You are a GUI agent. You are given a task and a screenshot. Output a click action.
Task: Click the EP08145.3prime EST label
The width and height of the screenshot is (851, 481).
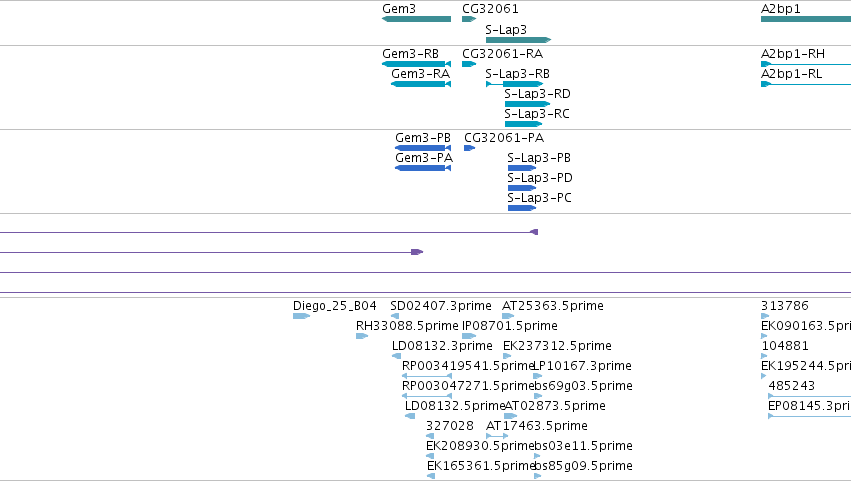809,406
